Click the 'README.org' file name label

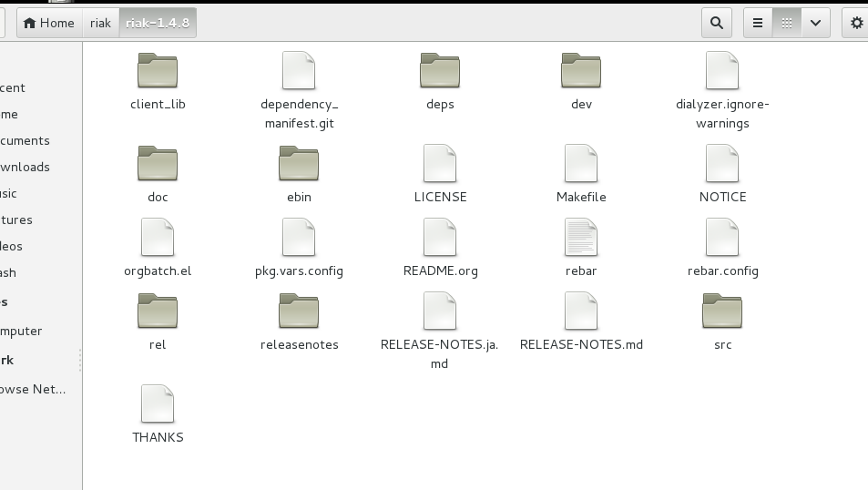[440, 271]
